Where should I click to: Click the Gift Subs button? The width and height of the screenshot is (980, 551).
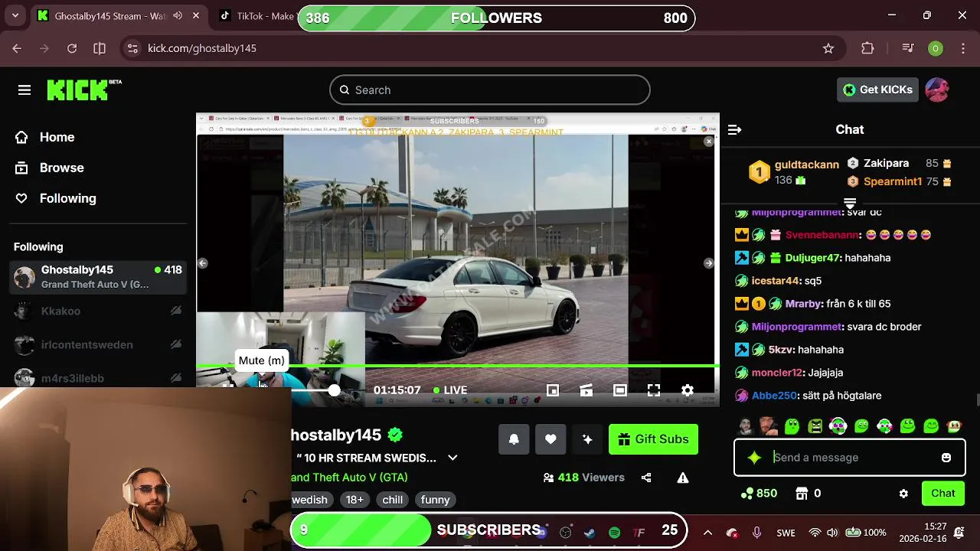click(653, 439)
